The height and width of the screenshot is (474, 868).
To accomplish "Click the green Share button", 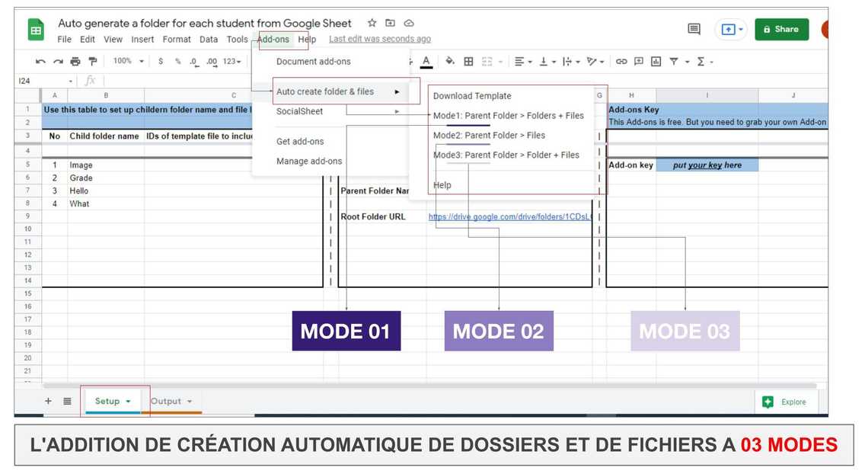I will coord(781,29).
